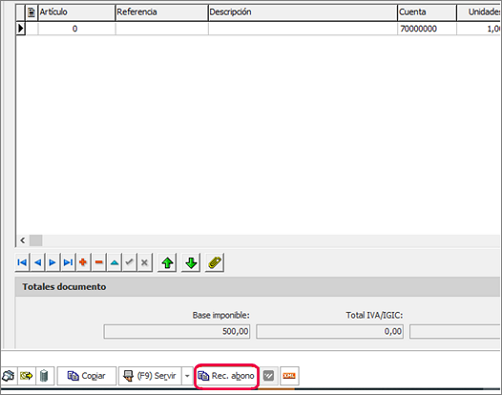Image resolution: width=502 pixels, height=395 pixels.
Task: Click the (F9) Servir button
Action: pyautogui.click(x=150, y=376)
